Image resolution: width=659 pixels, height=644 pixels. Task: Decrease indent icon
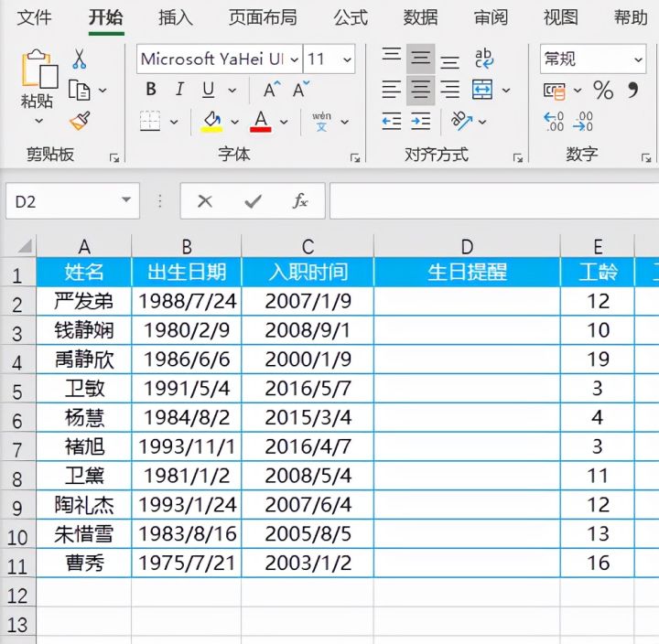(x=392, y=121)
